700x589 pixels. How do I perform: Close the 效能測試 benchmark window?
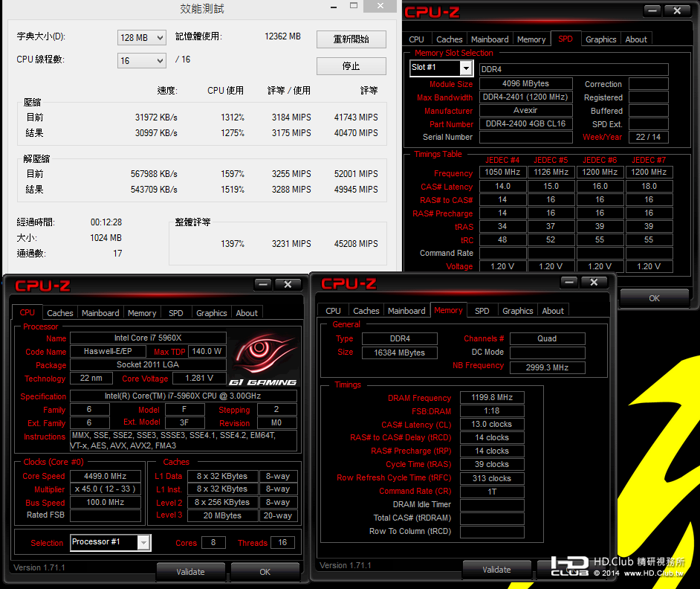380,6
